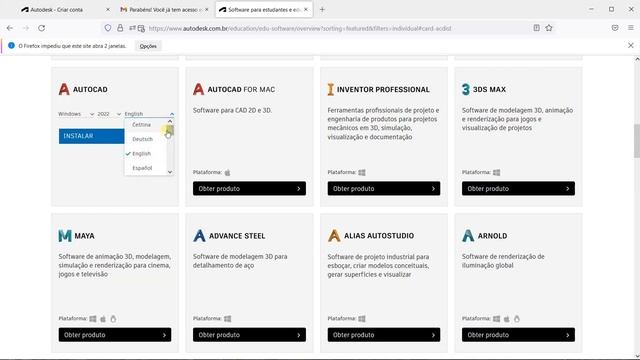Click the padlock site security icon
Image resolution: width=640 pixels, height=360 pixels.
pos(120,28)
